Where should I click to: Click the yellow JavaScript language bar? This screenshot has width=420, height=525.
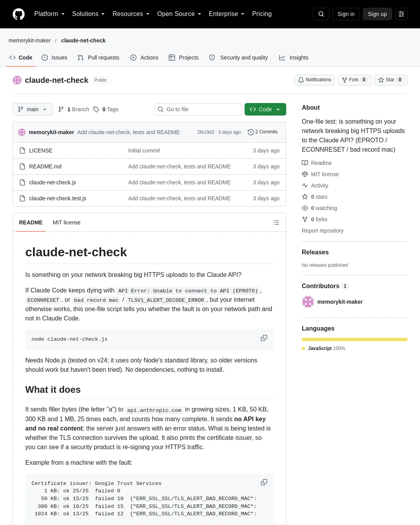pyautogui.click(x=355, y=339)
